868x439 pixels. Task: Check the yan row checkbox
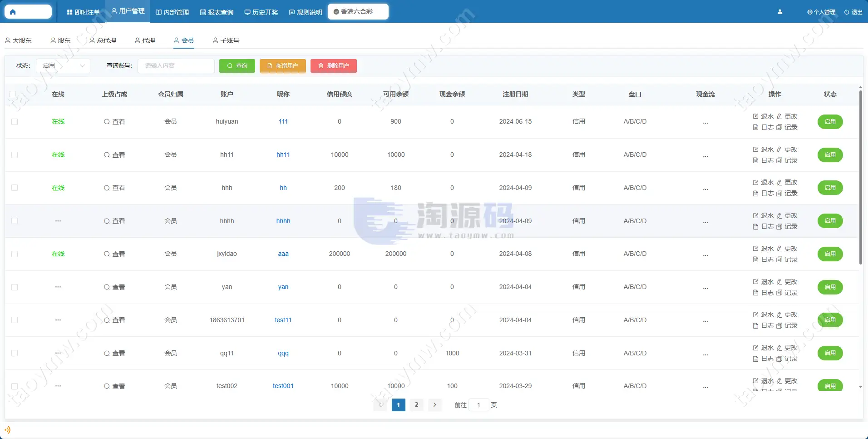[15, 287]
